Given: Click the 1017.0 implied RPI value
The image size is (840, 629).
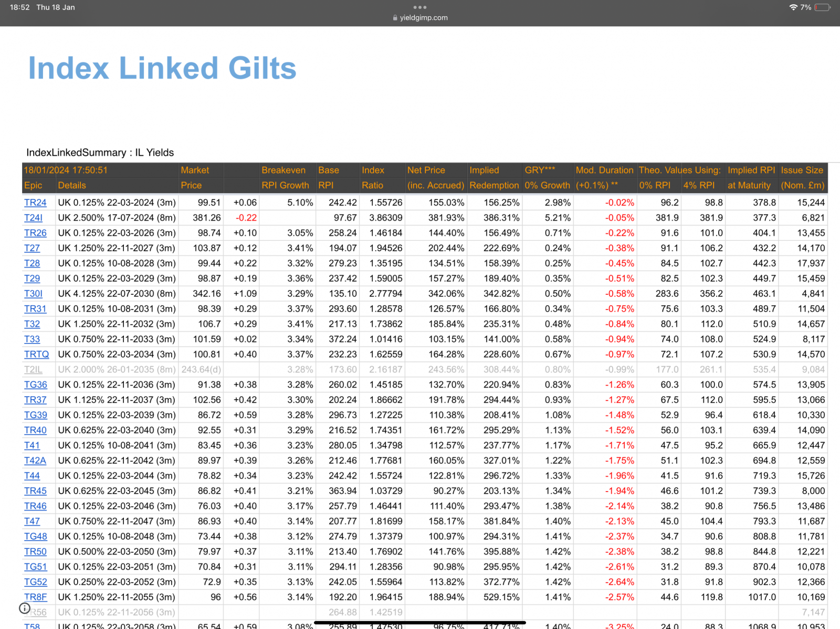Looking at the screenshot, I should pyautogui.click(x=762, y=598).
